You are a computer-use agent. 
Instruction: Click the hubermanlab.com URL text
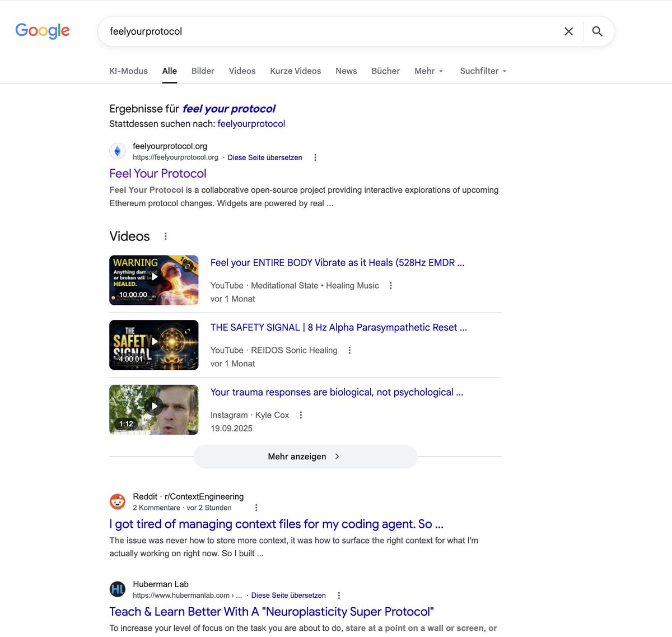187,596
